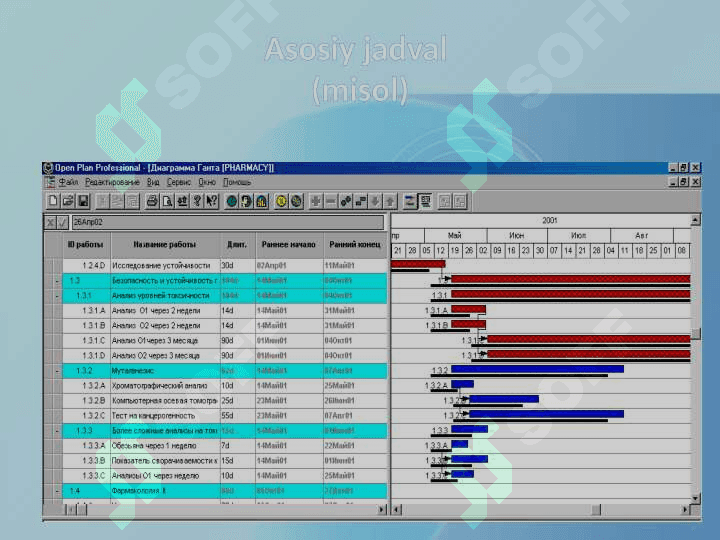Open Print Preview from the toolbar

[x=167, y=201]
